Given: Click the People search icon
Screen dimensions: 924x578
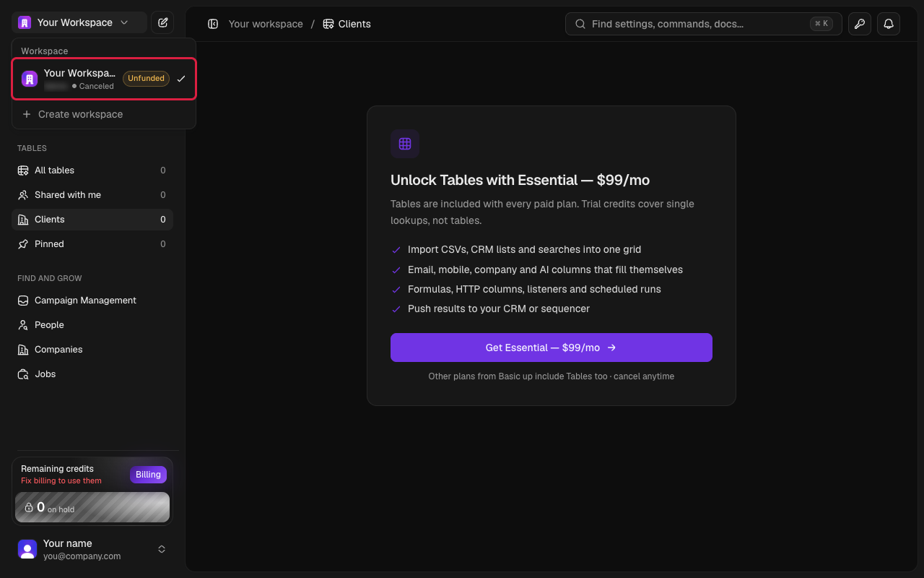Looking at the screenshot, I should pos(23,325).
